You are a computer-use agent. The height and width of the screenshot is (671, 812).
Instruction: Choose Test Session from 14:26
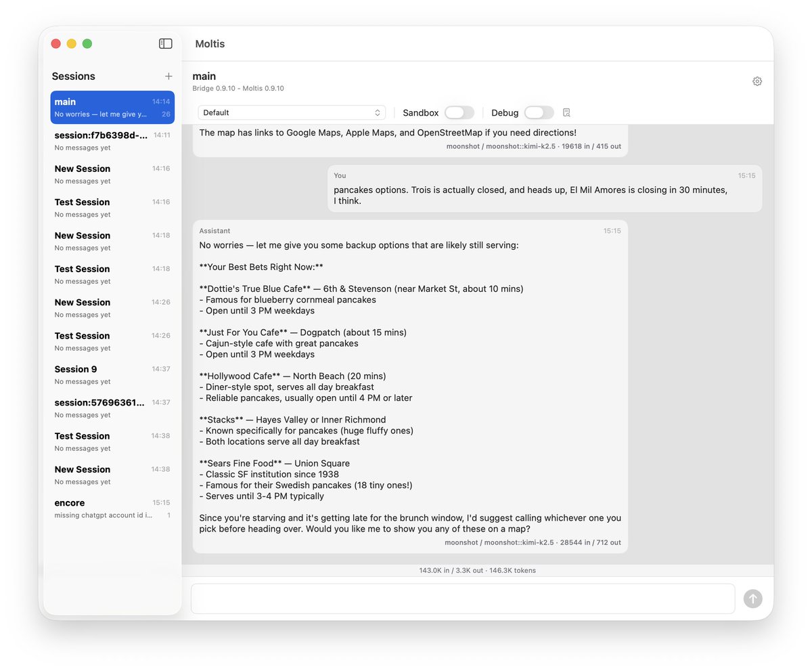click(112, 341)
